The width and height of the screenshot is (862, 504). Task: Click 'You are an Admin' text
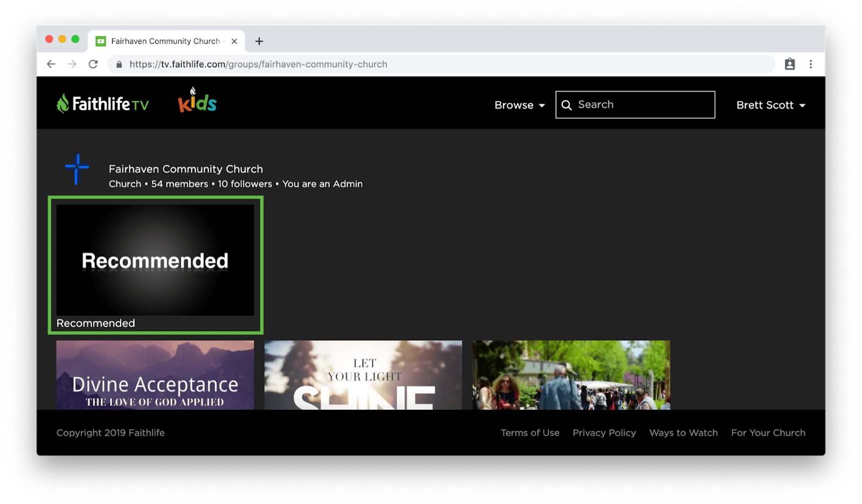point(322,184)
